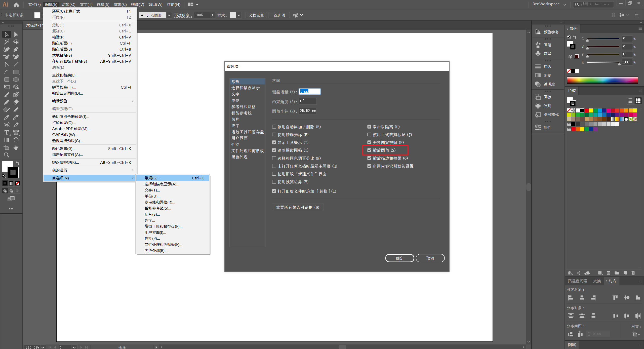Select the Hand tool
Image resolution: width=644 pixels, height=349 pixels.
pyautogui.click(x=16, y=147)
